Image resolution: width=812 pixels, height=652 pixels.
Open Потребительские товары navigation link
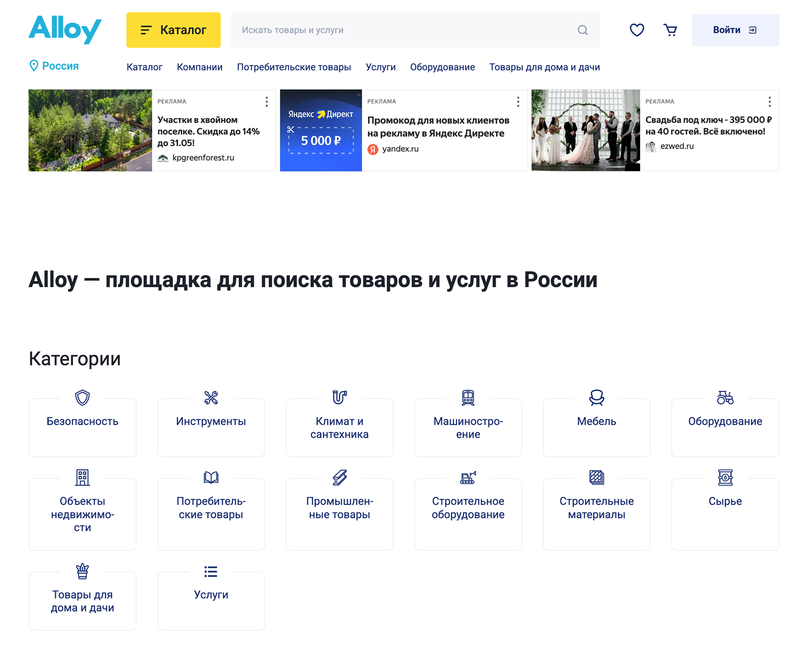point(294,67)
